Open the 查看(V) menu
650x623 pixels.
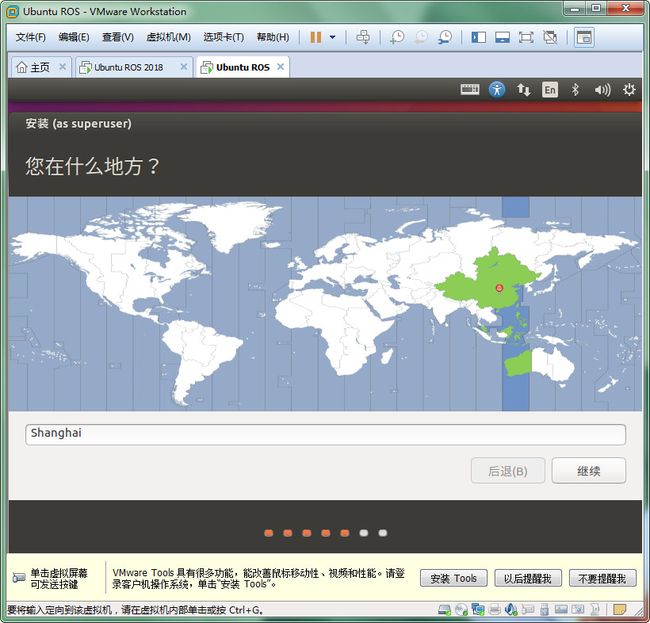coord(118,37)
